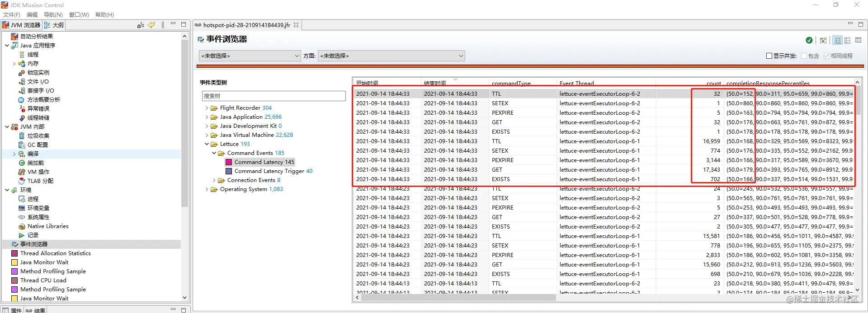Click the yellow back arrow icon
Viewport: 868px width, 313px height.
click(x=151, y=25)
